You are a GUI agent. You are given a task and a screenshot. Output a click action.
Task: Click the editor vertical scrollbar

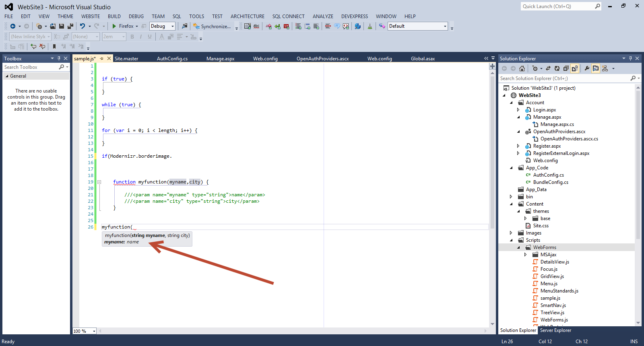coord(492,153)
